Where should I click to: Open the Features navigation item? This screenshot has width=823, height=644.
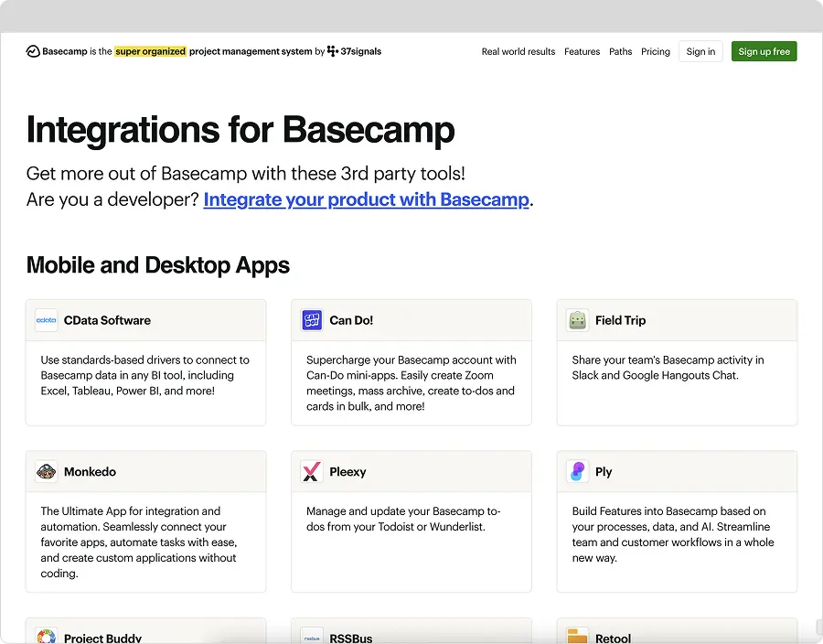582,52
